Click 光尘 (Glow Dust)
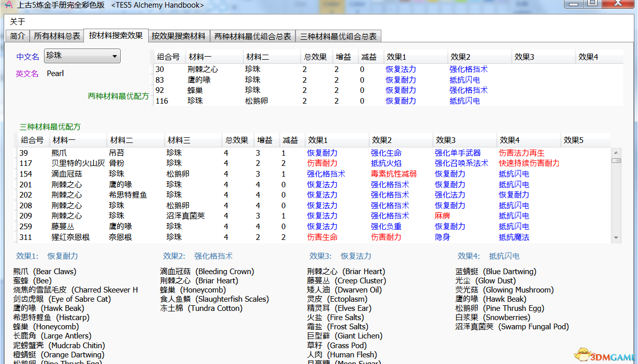The height and width of the screenshot is (364, 638). tap(486, 281)
